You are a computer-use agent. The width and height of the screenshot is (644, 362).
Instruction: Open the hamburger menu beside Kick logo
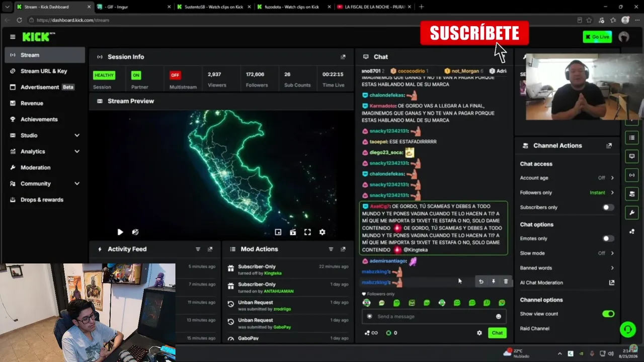pyautogui.click(x=13, y=37)
